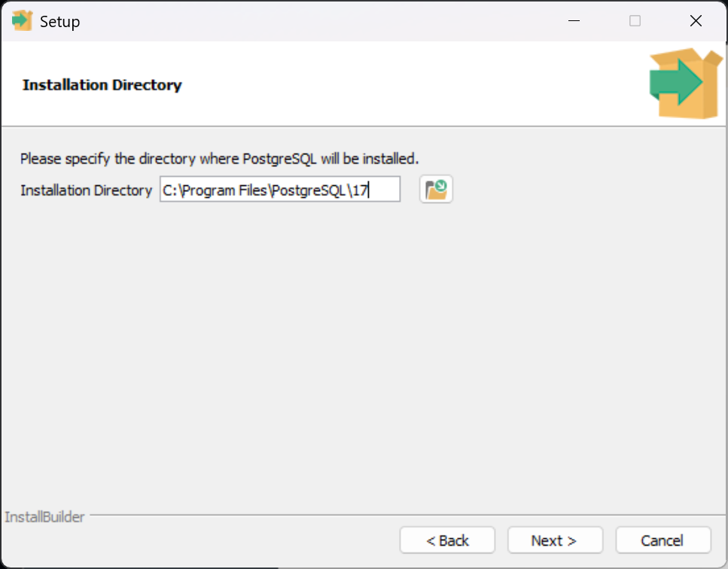728x569 pixels.
Task: Click the Setup installer icon in title bar
Action: coord(22,21)
